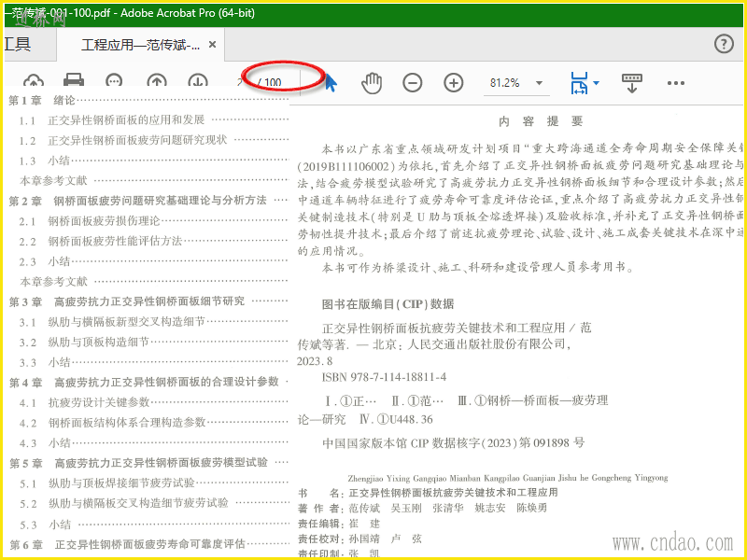Click the 1.3 小结 contents entry
747x560 pixels.
153,161
